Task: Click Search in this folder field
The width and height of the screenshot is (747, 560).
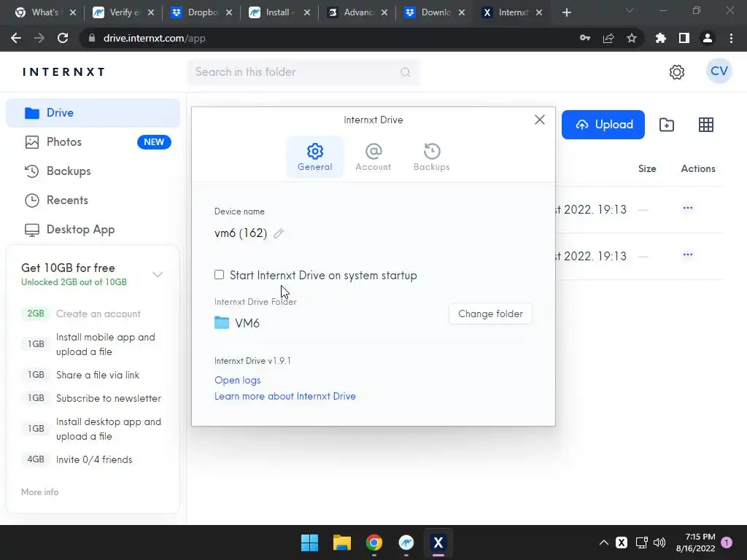Action: point(303,72)
